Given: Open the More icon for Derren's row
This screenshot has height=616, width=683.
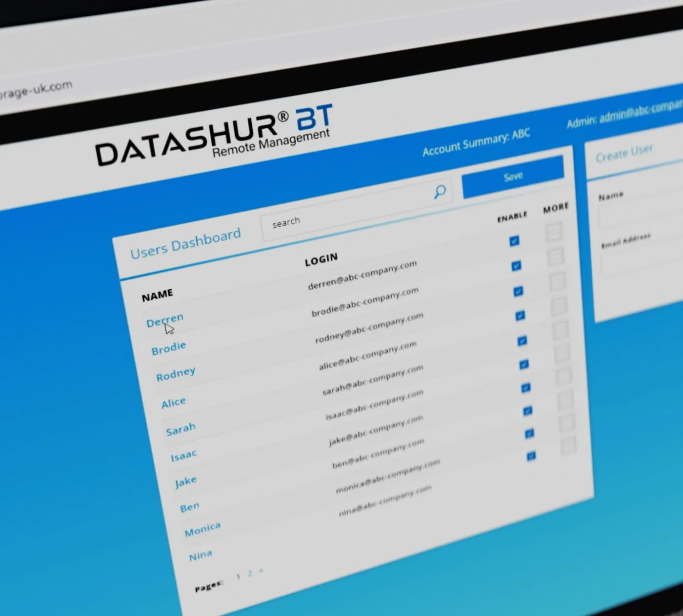Looking at the screenshot, I should (x=554, y=232).
